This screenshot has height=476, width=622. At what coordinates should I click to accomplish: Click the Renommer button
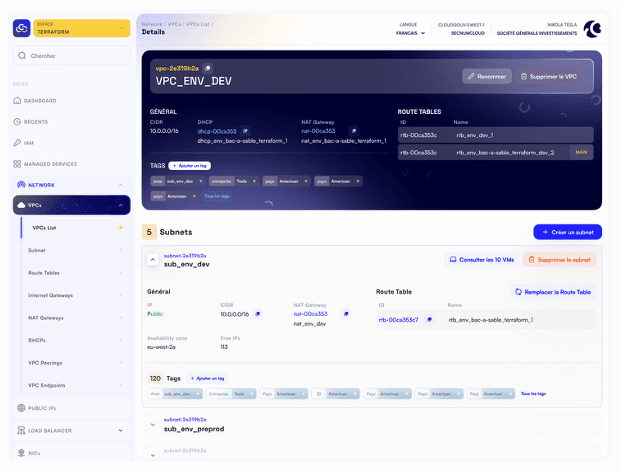point(487,77)
